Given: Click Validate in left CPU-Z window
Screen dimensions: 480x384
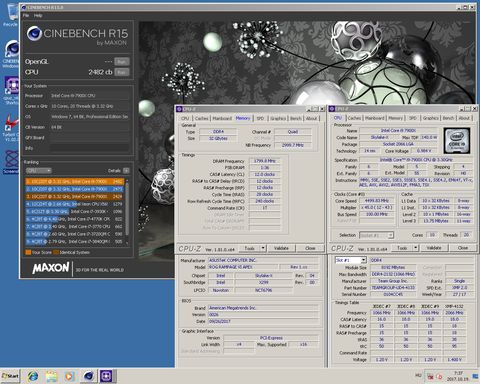Looking at the screenshot, I should click(281, 248).
